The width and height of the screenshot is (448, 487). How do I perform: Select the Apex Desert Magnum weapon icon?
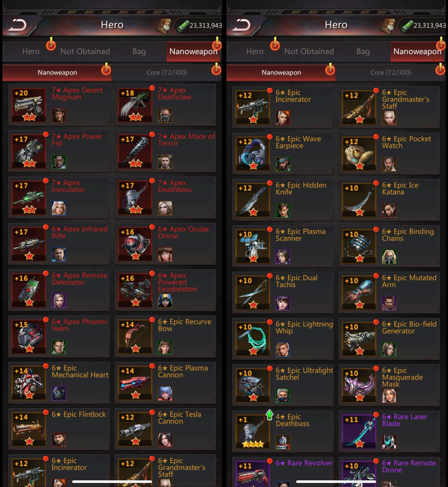click(x=29, y=105)
